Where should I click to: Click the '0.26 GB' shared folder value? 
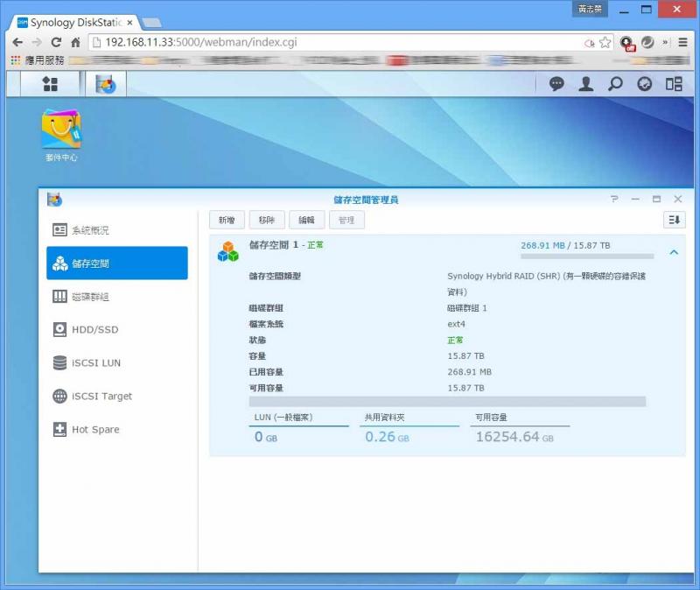point(387,436)
